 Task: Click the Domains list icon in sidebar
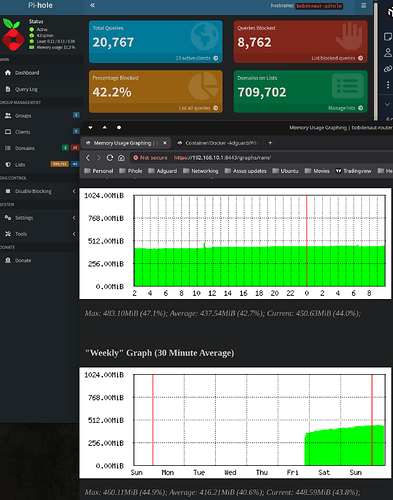(x=8, y=148)
